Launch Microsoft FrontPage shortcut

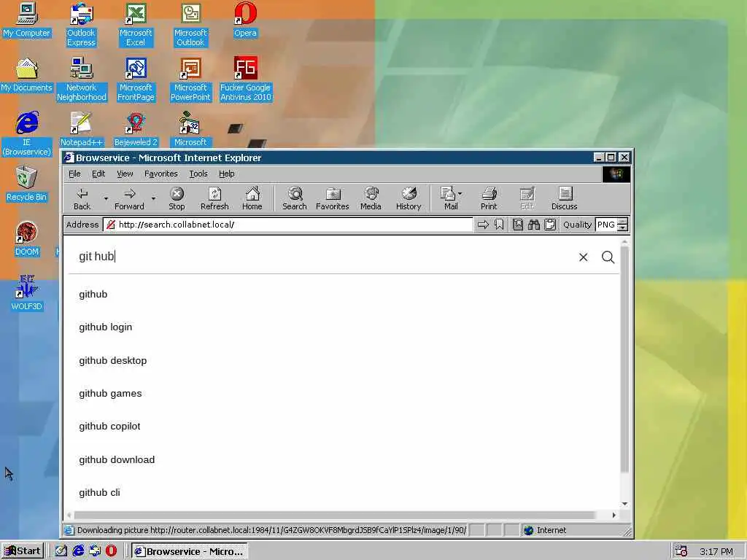pos(136,79)
